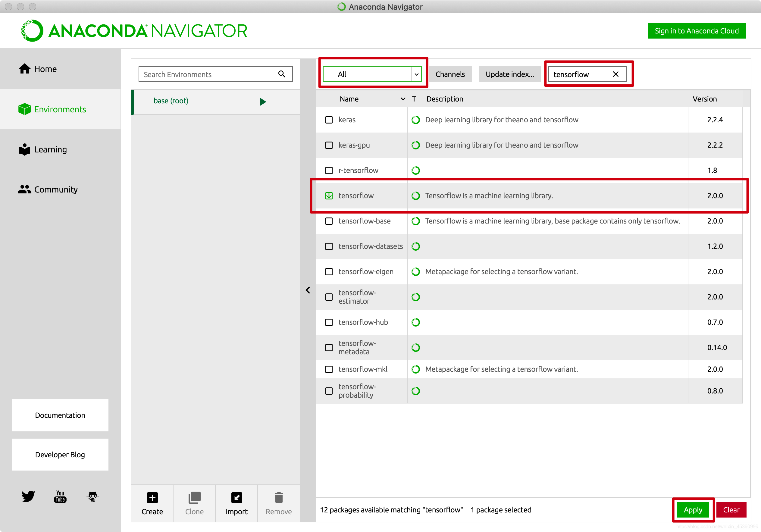Check the keras package checkbox

[x=329, y=120]
